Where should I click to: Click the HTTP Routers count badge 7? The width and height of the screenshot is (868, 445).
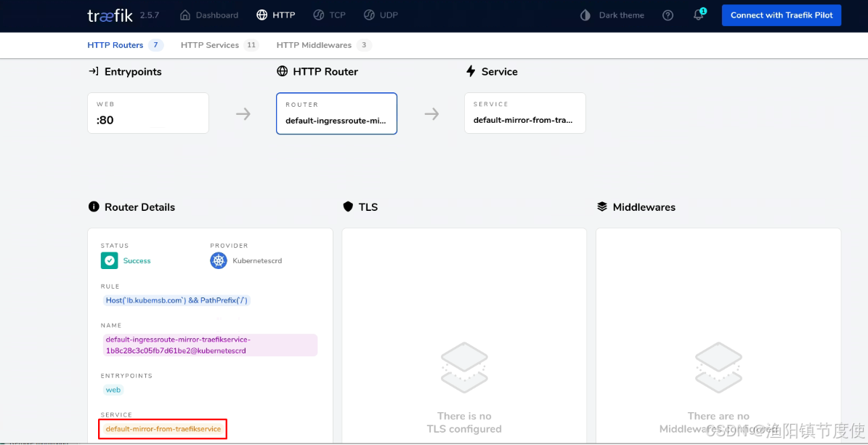(x=155, y=45)
